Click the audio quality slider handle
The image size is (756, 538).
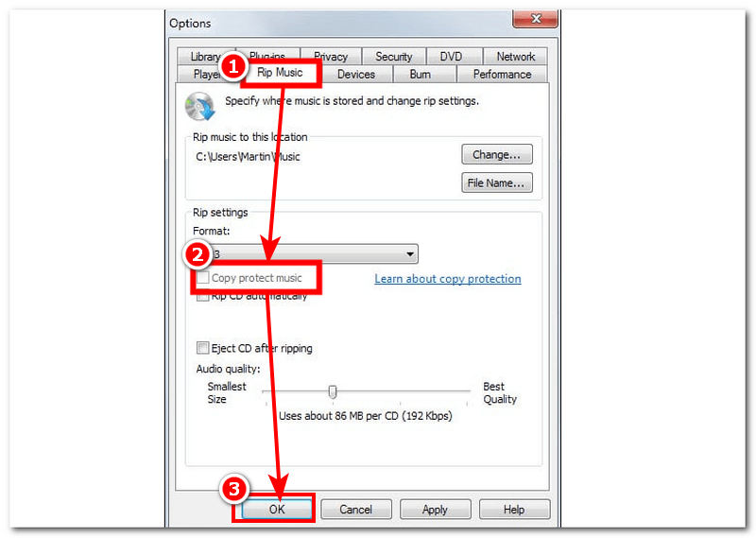(x=333, y=391)
